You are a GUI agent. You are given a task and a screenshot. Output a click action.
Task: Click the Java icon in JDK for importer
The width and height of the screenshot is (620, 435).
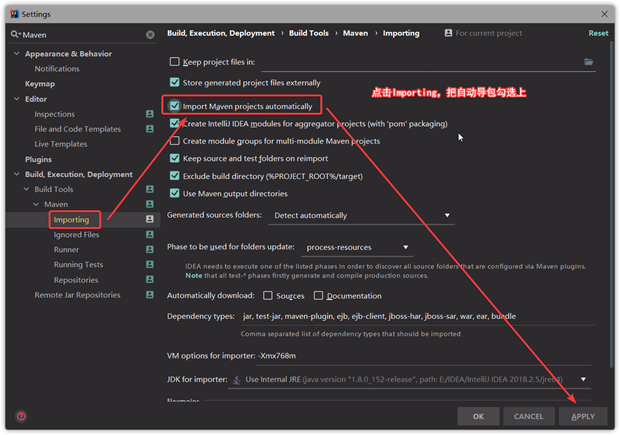(x=236, y=380)
